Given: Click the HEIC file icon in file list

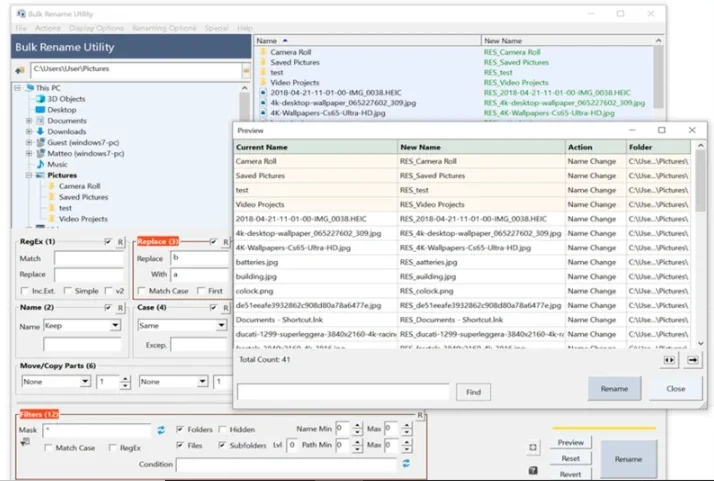Looking at the screenshot, I should pyautogui.click(x=263, y=92).
